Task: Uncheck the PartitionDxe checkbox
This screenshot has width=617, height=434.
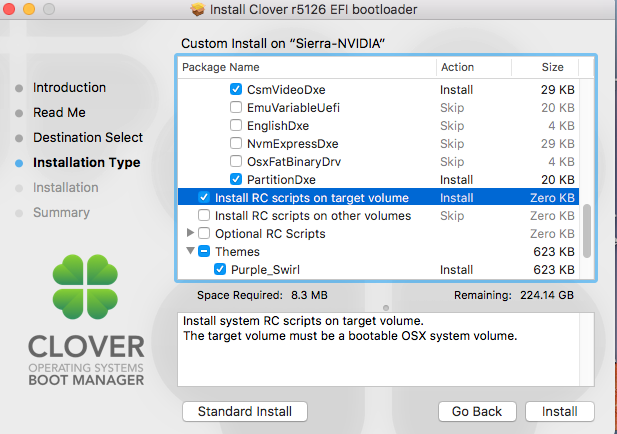Action: [236, 179]
